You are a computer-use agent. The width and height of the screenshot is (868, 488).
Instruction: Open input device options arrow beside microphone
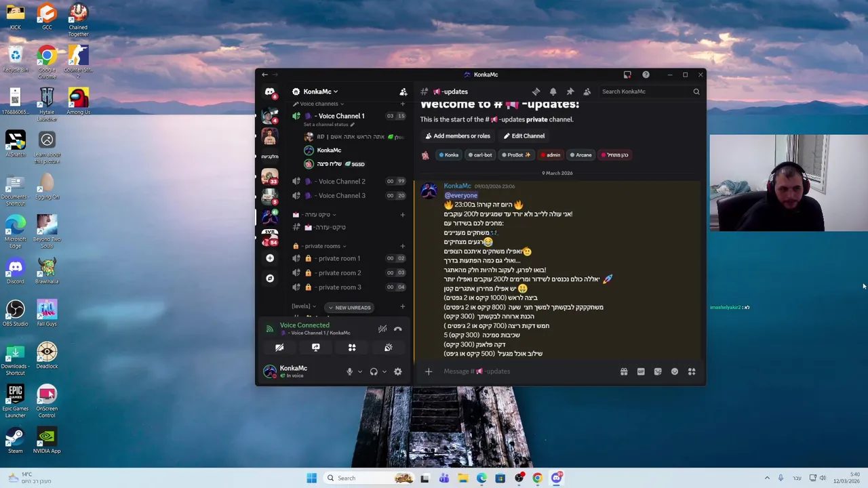click(359, 371)
